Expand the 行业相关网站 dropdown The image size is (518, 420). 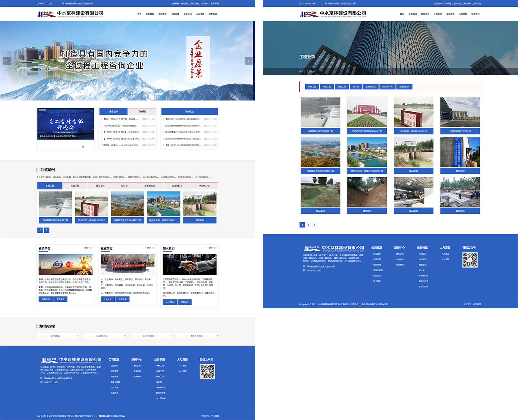click(x=104, y=336)
